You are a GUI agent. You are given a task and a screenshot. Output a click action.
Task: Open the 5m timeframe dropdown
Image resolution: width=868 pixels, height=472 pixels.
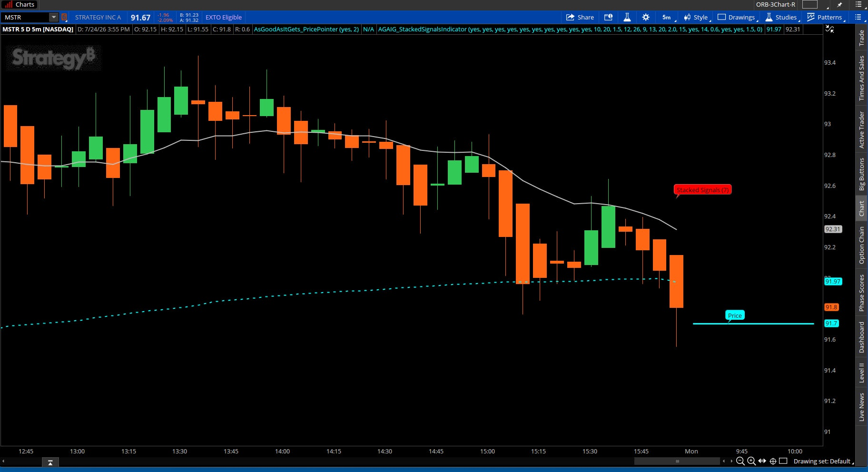(x=668, y=17)
